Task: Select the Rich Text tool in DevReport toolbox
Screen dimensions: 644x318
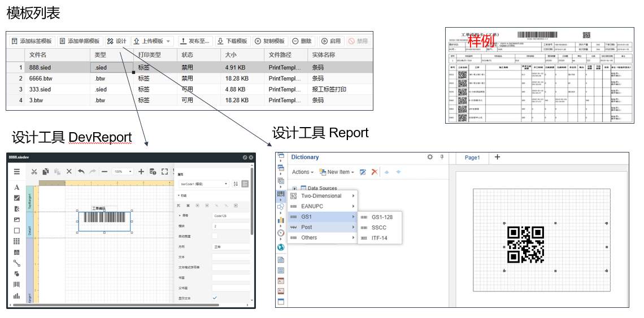Action: (x=17, y=209)
